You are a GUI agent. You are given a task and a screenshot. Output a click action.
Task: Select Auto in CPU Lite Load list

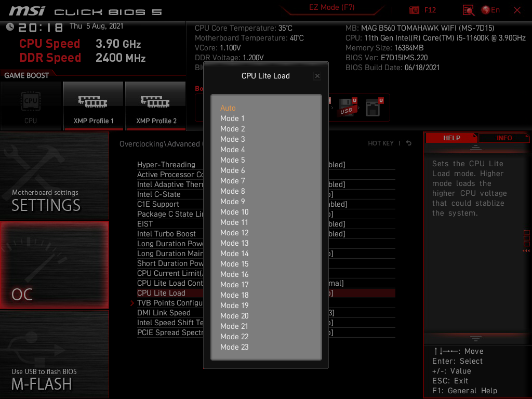coord(228,108)
